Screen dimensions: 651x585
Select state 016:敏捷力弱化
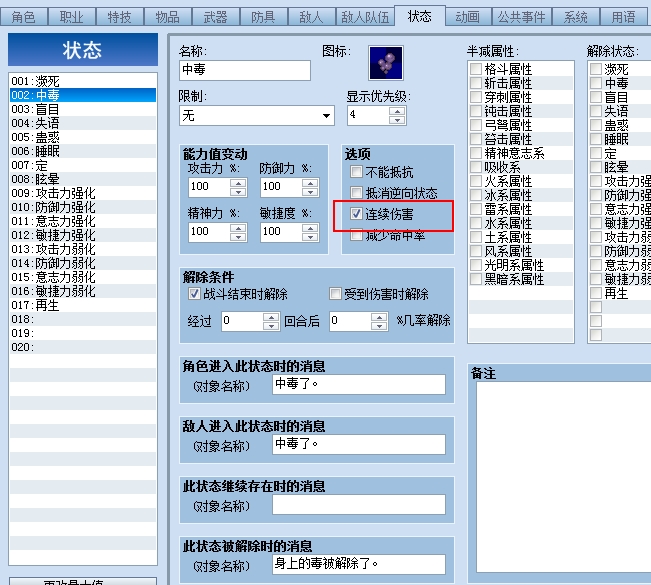pos(83,291)
